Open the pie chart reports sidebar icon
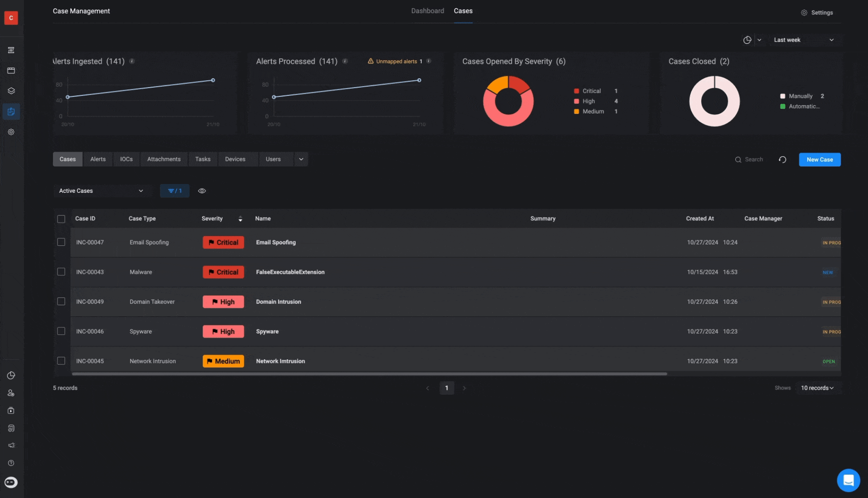This screenshot has height=498, width=868. pos(11,375)
